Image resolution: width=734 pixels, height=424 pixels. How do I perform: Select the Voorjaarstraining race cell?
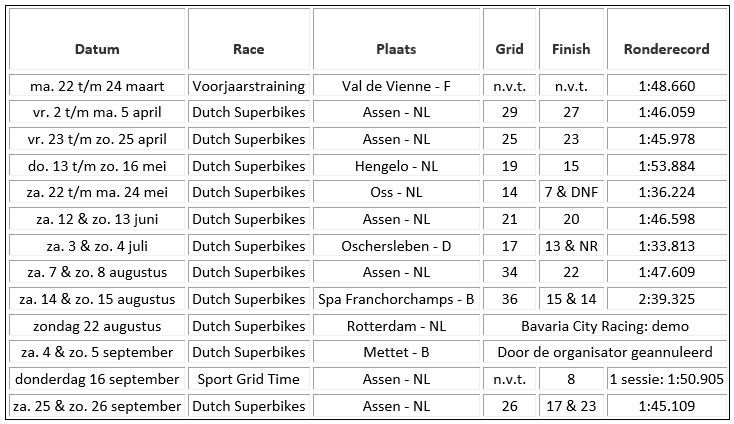click(x=249, y=86)
